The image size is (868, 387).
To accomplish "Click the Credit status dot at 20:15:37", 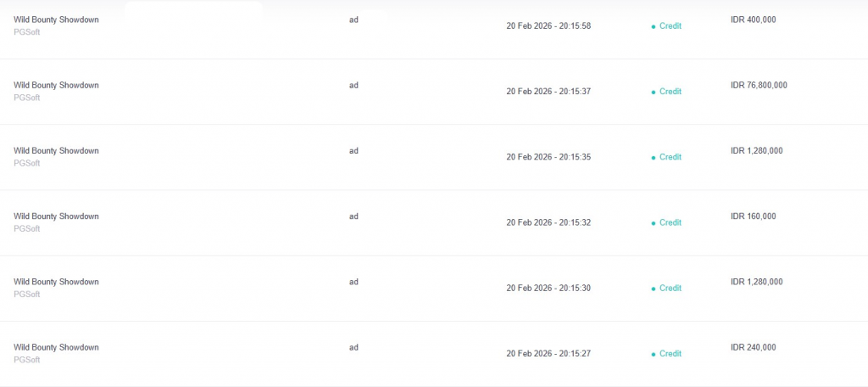I will pos(653,92).
